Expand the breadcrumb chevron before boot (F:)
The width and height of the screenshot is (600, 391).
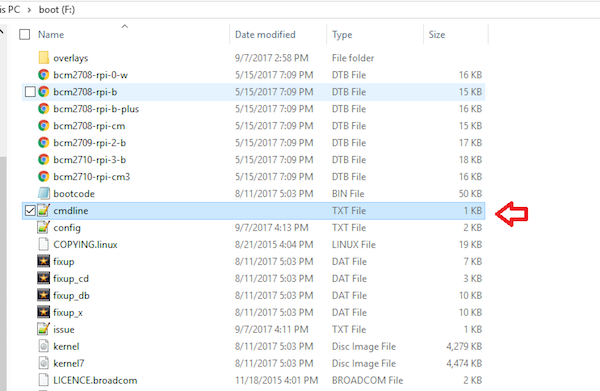point(29,10)
